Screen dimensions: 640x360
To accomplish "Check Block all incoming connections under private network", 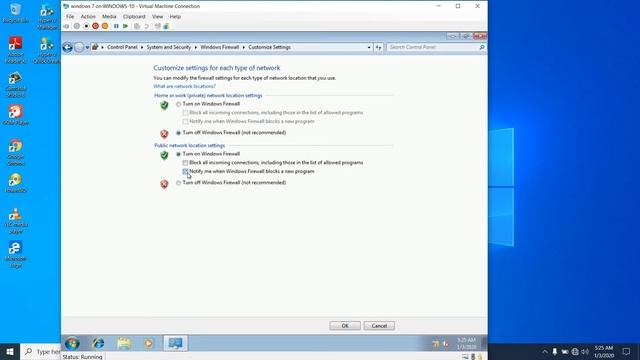I will (x=185, y=113).
